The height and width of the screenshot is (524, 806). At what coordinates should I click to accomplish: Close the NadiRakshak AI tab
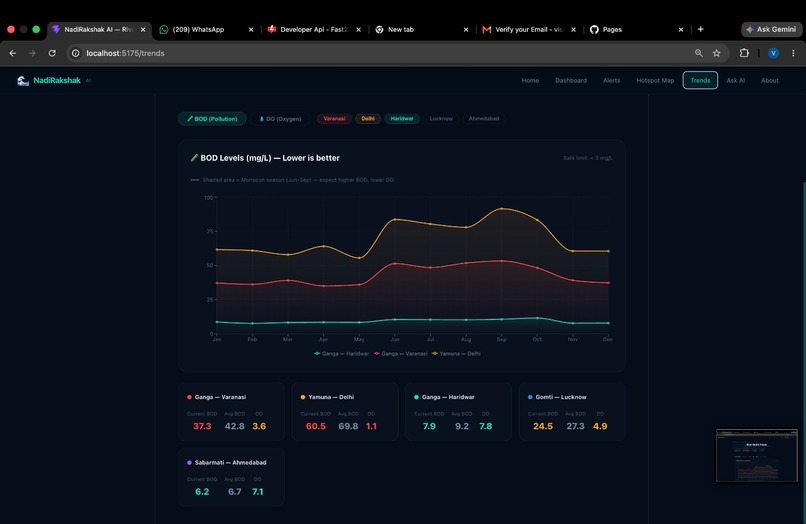point(143,30)
